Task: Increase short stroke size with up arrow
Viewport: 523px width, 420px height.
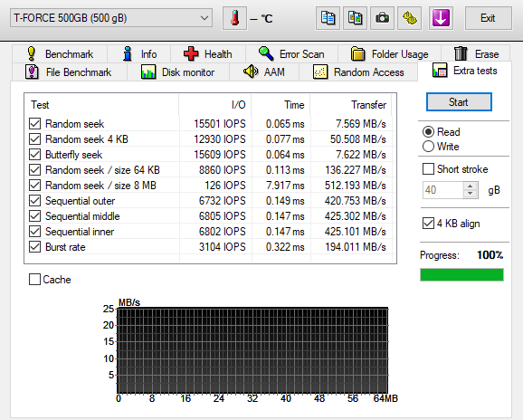Action: point(471,186)
